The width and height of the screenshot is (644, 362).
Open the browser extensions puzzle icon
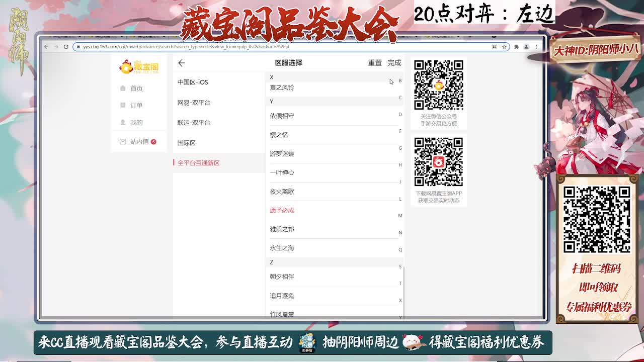pos(516,47)
